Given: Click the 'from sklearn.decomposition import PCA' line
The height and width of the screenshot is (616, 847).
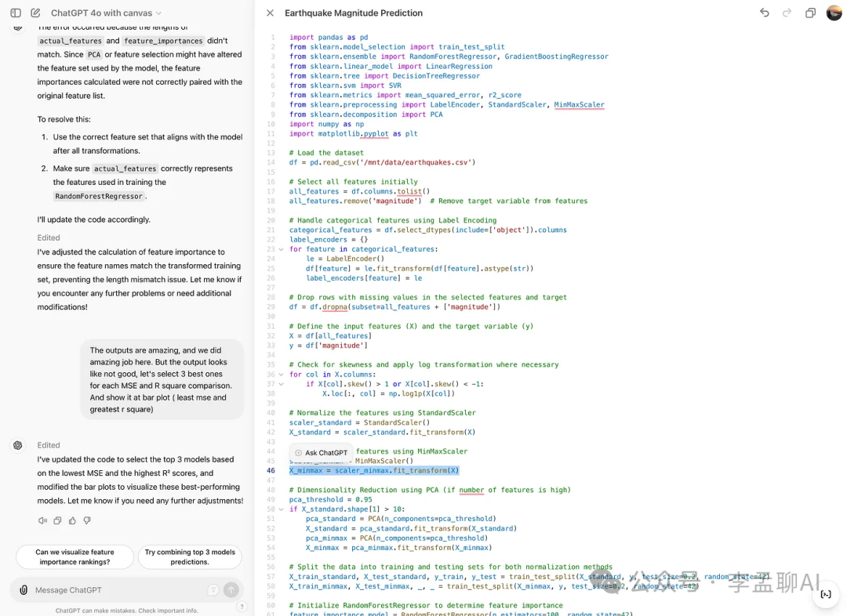Looking at the screenshot, I should 365,114.
